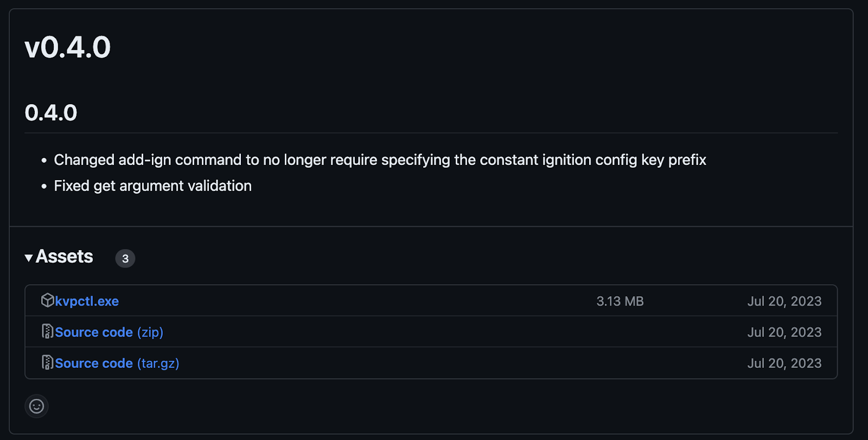The image size is (868, 440).
Task: Click the Jul 20, 2023 date for Source code (tar.gz)
Action: [784, 363]
